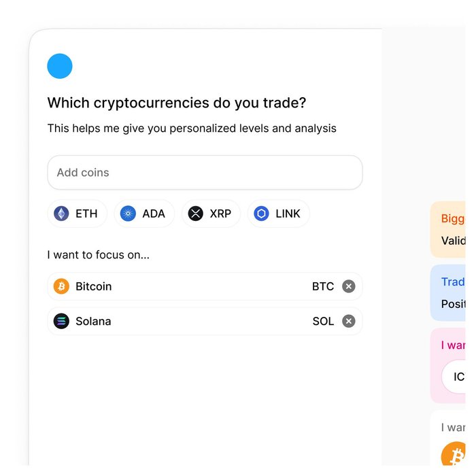
Task: Click the blue circle avatar icon
Action: [60, 66]
